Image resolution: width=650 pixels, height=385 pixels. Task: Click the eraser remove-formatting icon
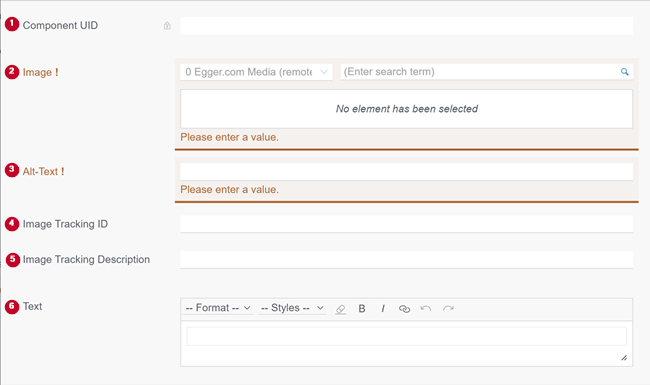341,309
